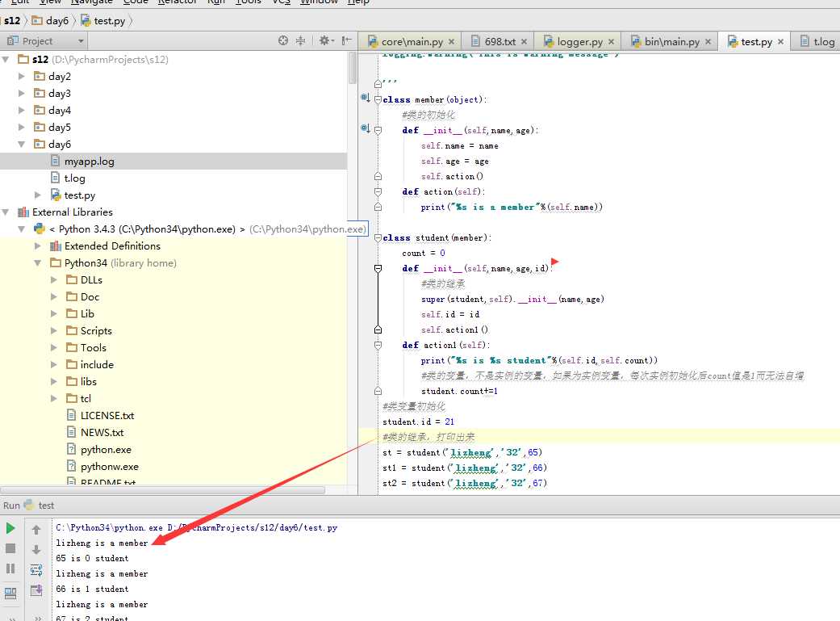Expand the DLLs folder
Screen dimensions: 840x621
tap(53, 280)
